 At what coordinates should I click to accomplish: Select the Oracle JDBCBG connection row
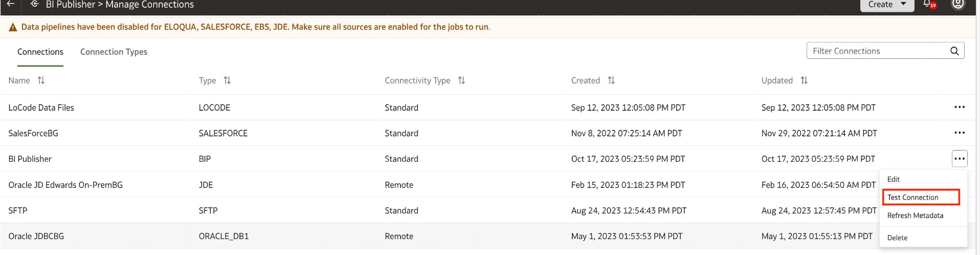click(x=36, y=236)
